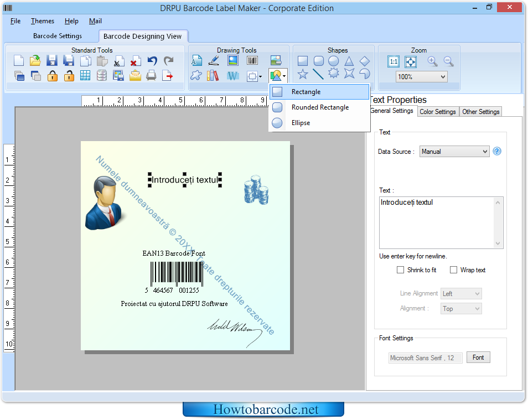
Task: Unlock the selected object
Action: pyautogui.click(x=69, y=76)
